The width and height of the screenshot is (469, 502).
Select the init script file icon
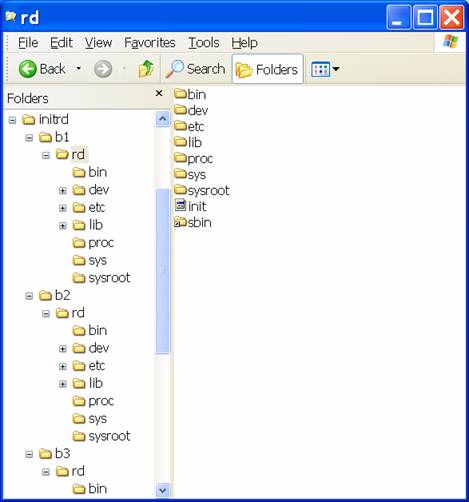180,206
